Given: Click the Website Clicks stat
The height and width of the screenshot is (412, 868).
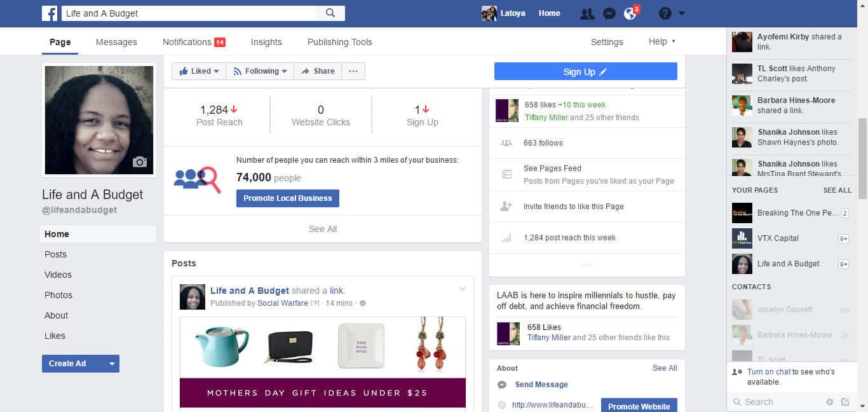Looking at the screenshot, I should 321,115.
